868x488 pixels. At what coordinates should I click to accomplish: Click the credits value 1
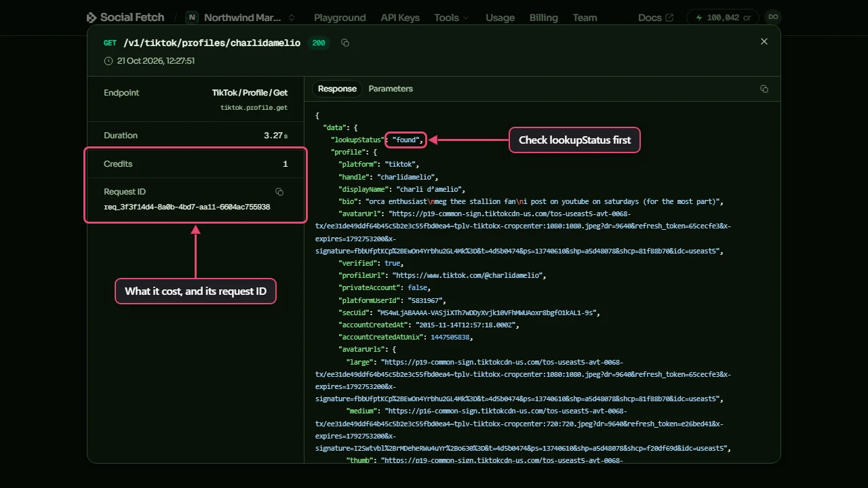tap(285, 164)
